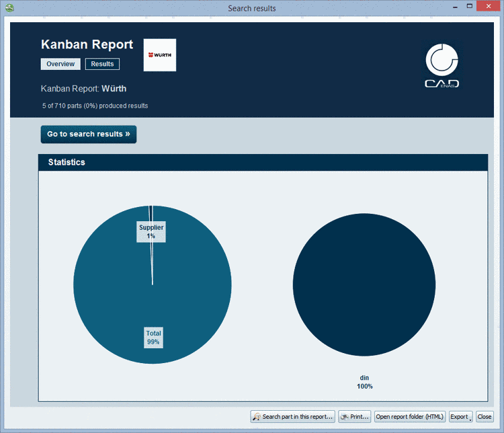
Task: Print the Kanban report
Action: 355,417
